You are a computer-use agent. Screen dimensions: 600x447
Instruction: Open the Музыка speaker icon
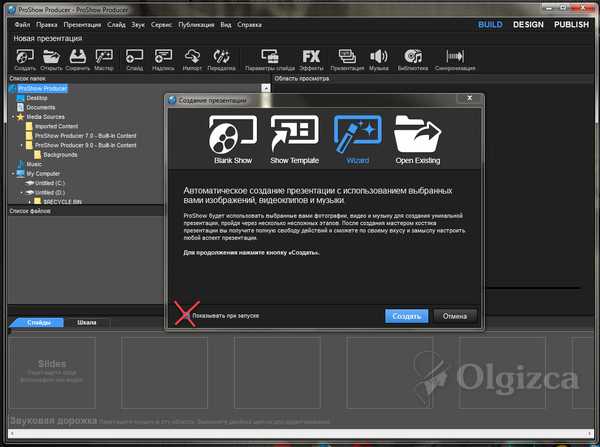[x=378, y=60]
